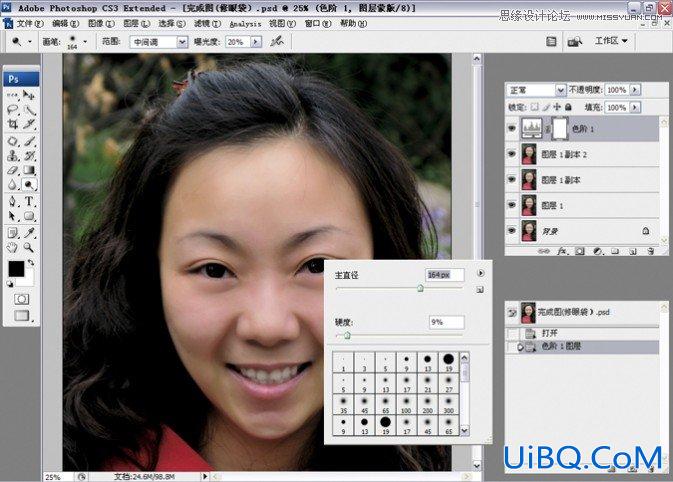Image resolution: width=673 pixels, height=482 pixels.
Task: Select the Zoom tool
Action: 29,248
